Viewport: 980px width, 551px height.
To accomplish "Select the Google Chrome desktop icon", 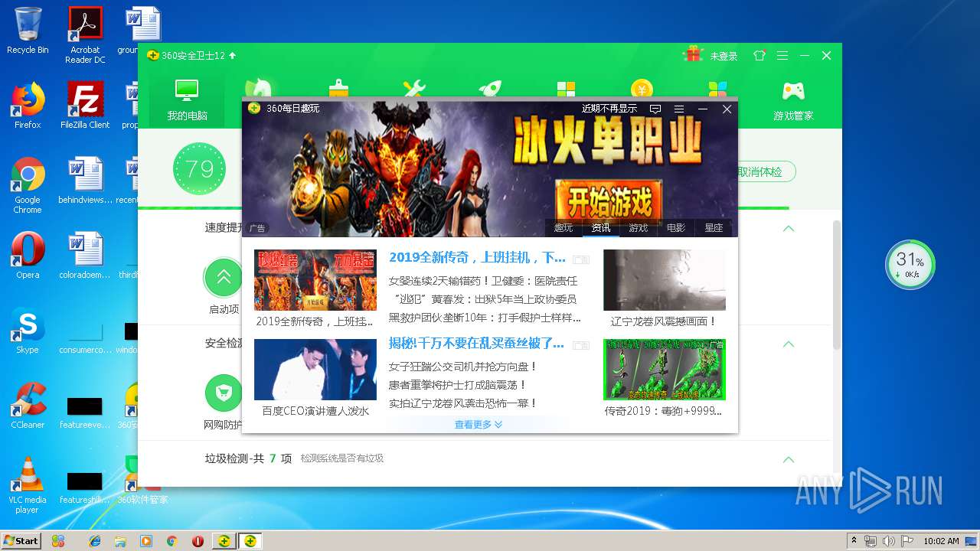I will (x=28, y=185).
